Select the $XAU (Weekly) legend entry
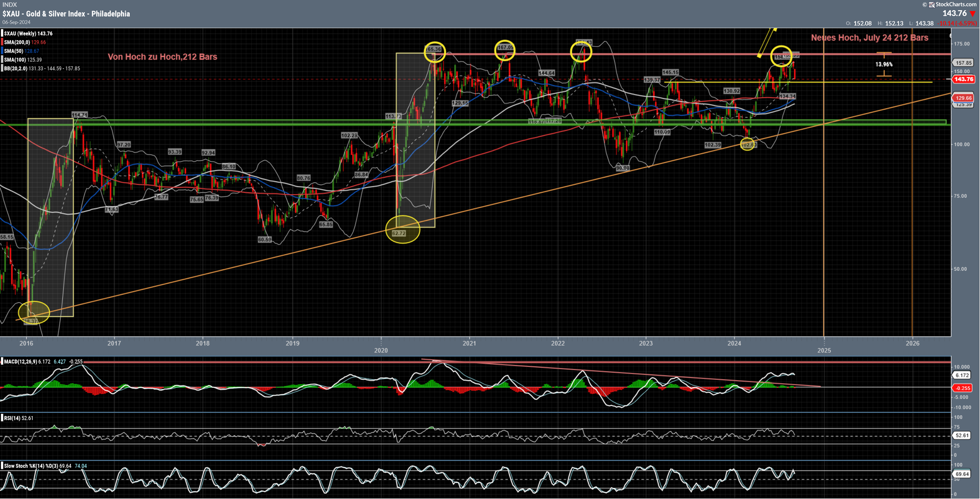980x499 pixels. [28, 34]
